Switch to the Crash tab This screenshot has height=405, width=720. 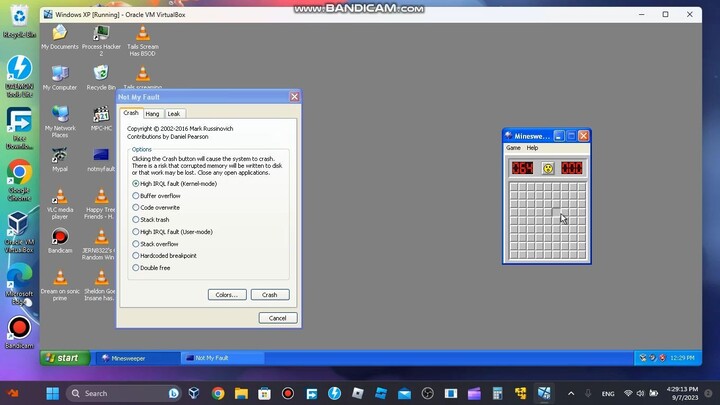131,113
